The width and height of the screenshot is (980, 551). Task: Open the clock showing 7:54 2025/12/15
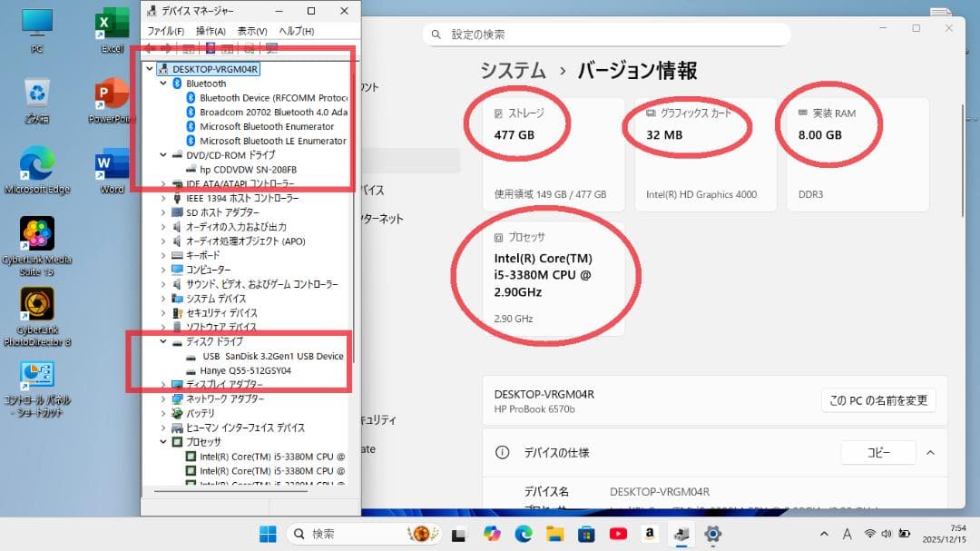click(944, 534)
